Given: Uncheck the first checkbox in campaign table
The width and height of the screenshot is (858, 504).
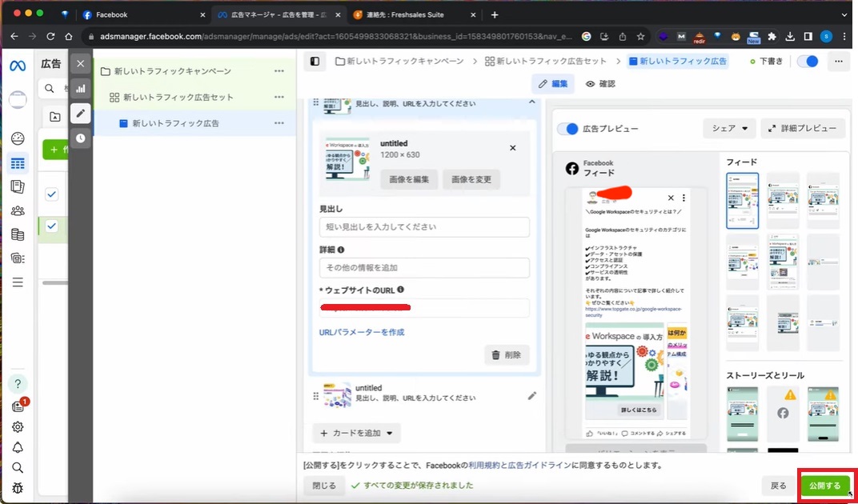Looking at the screenshot, I should [52, 194].
